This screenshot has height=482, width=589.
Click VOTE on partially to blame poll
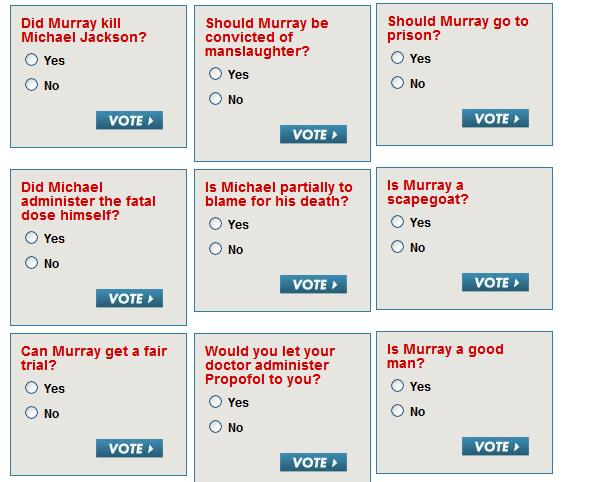point(313,284)
